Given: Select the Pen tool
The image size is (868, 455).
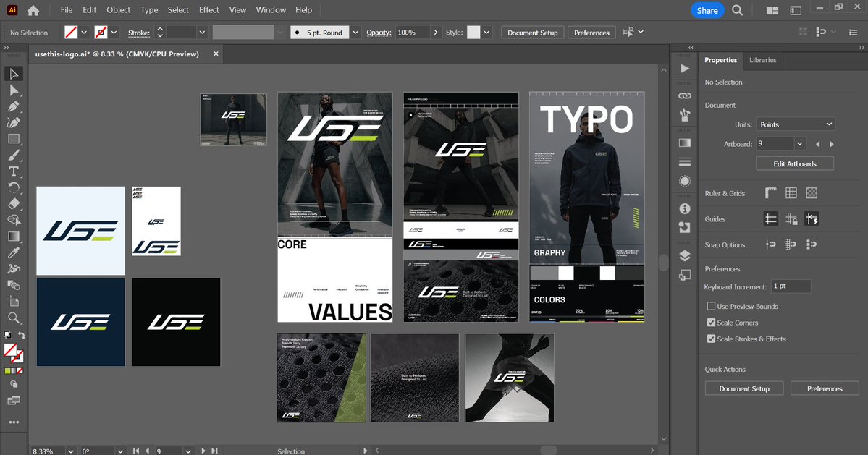Looking at the screenshot, I should pos(14,106).
